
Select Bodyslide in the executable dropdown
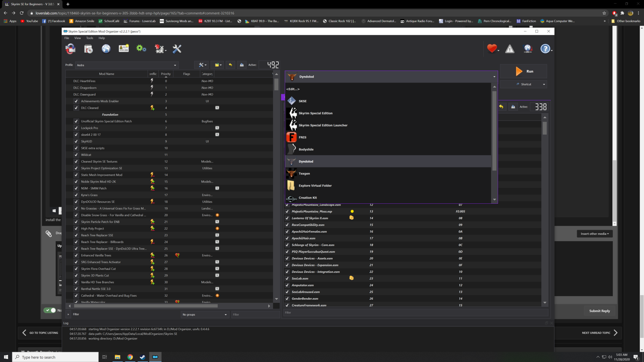(x=388, y=149)
